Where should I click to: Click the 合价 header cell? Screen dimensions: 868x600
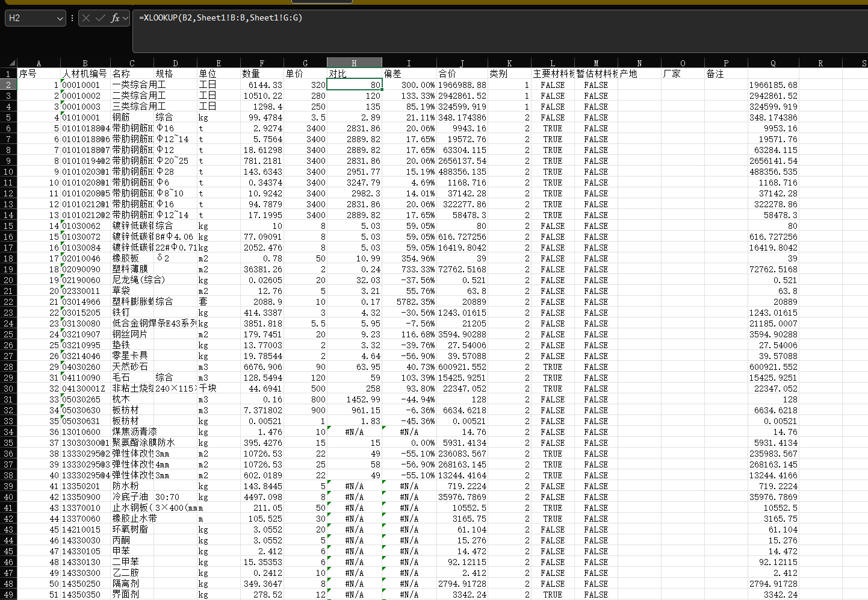click(462, 73)
